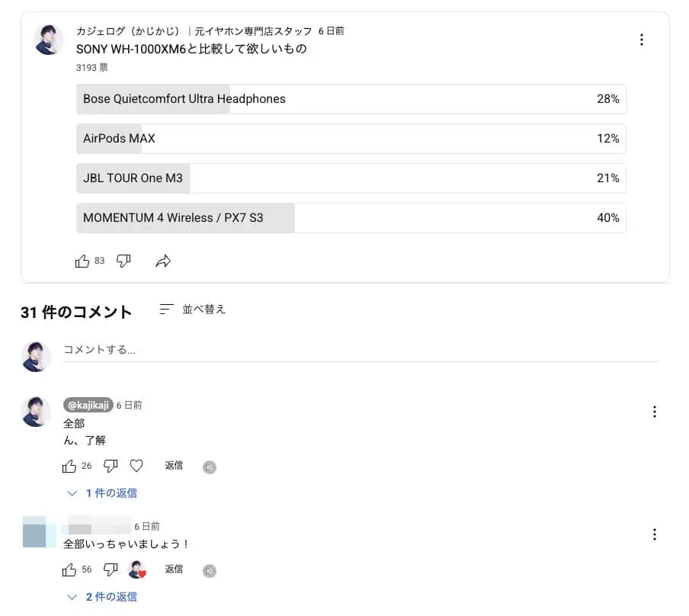
Task: Like the @kajikaji comment
Action: (x=69, y=466)
